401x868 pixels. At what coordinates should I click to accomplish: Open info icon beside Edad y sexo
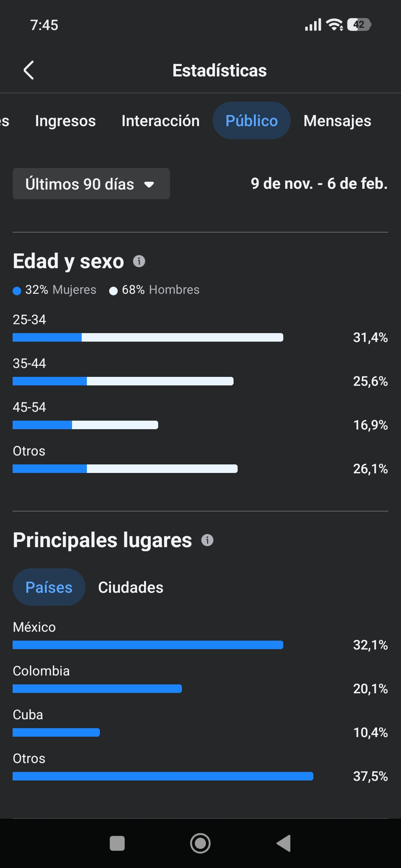coord(139,262)
